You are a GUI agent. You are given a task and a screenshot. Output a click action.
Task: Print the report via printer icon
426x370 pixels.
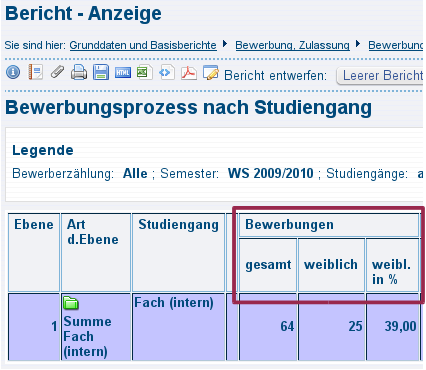click(79, 72)
